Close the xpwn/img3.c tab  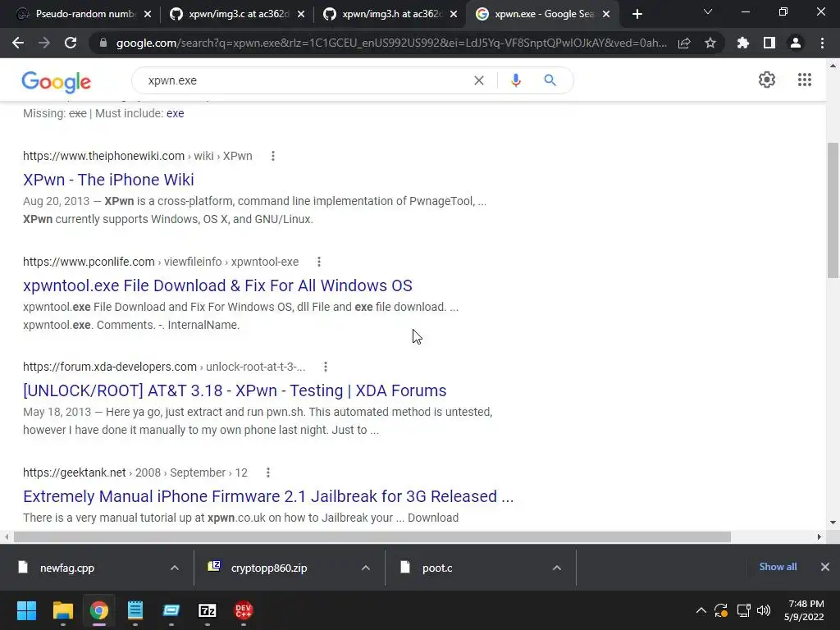[301, 14]
